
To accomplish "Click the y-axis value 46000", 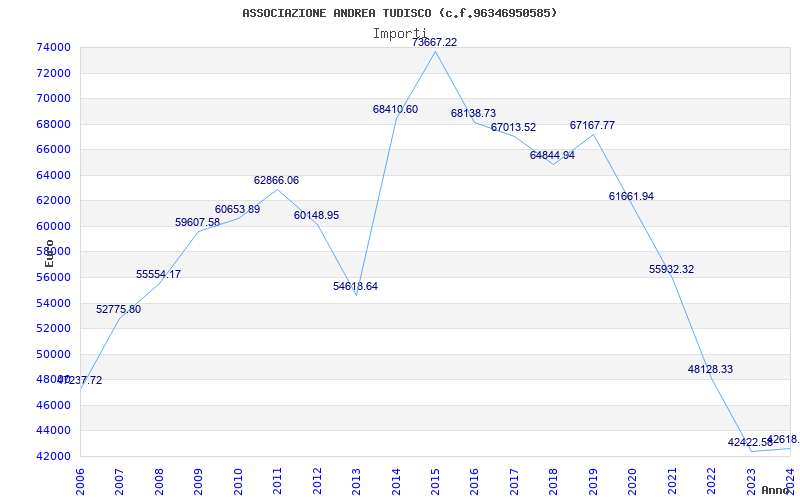I will [53, 405].
